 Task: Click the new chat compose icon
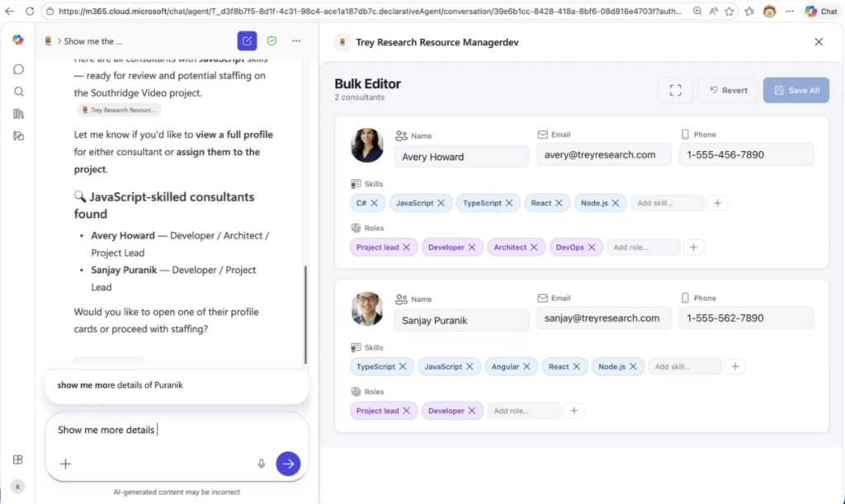247,41
